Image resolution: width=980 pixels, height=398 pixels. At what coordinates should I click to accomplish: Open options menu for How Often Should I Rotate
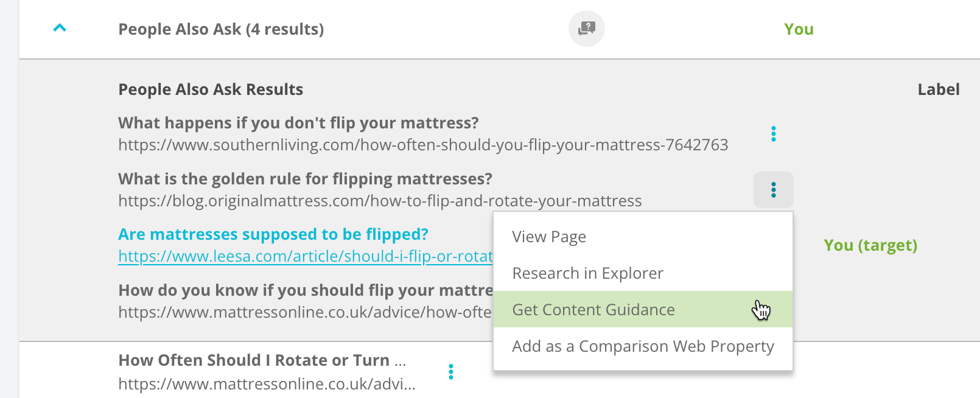450,372
